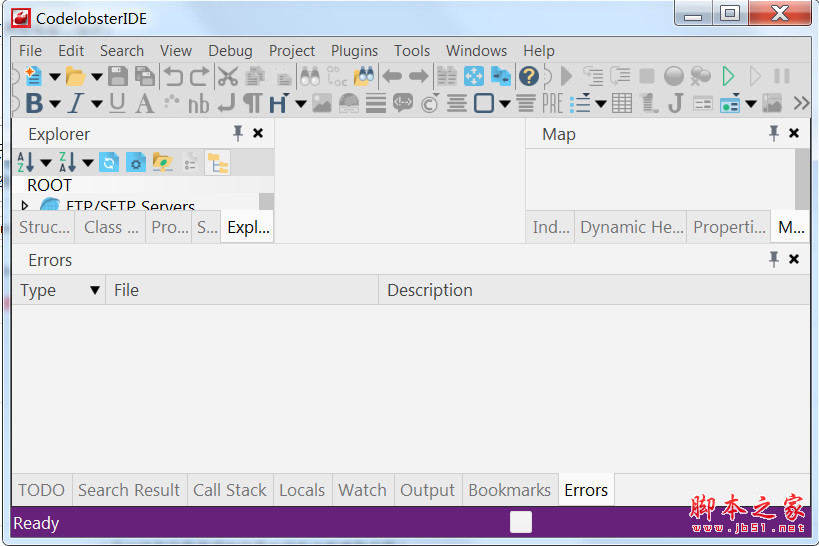Insert PRE tag with the PRE icon
Image resolution: width=819 pixels, height=546 pixels.
(553, 103)
